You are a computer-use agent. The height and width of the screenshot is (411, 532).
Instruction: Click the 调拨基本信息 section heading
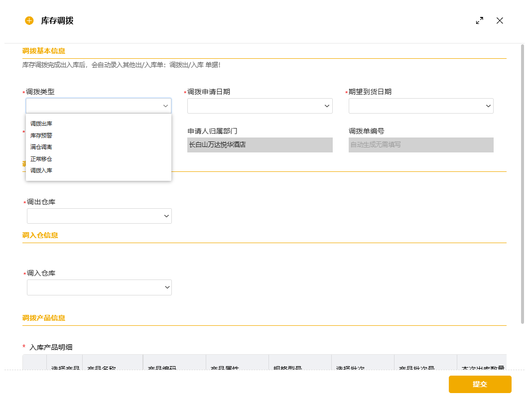pos(44,51)
